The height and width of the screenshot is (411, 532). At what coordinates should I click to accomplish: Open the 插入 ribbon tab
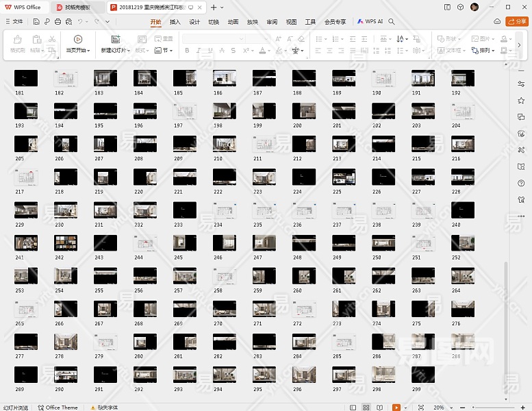(175, 22)
